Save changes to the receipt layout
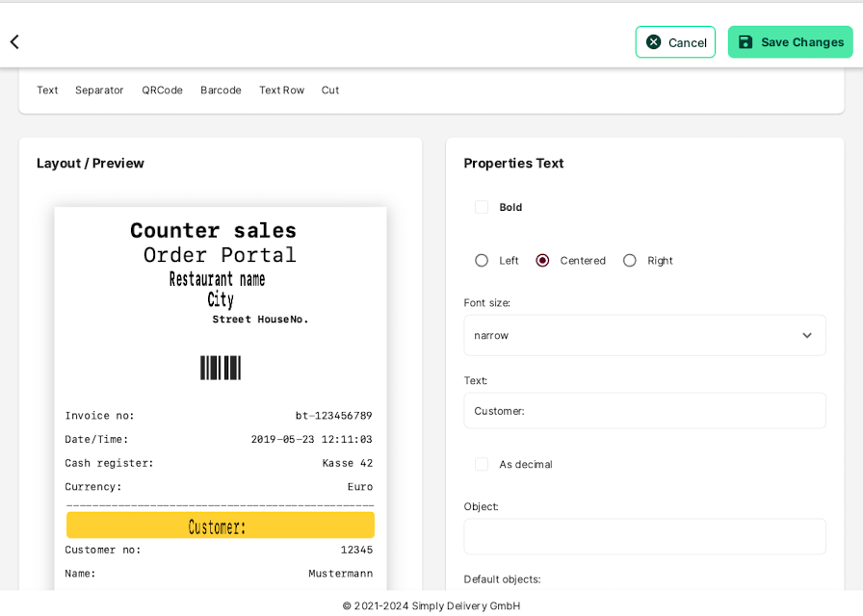This screenshot has width=863, height=616. coord(791,42)
